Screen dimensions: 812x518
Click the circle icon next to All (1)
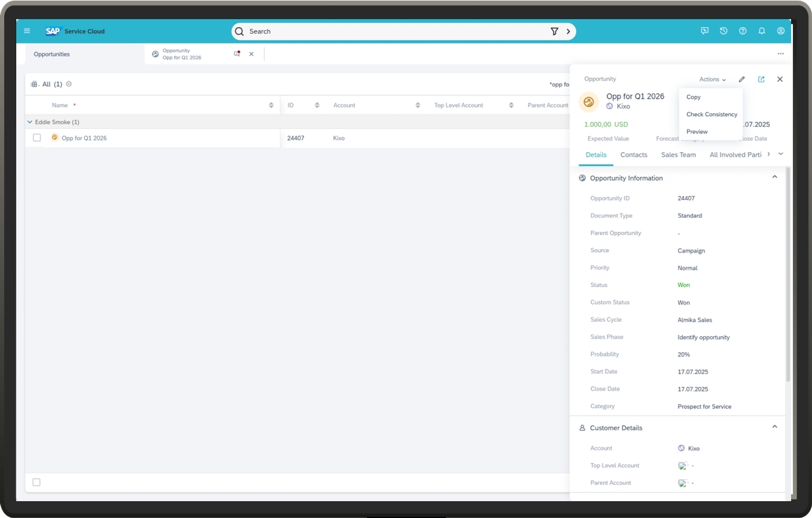tap(69, 84)
